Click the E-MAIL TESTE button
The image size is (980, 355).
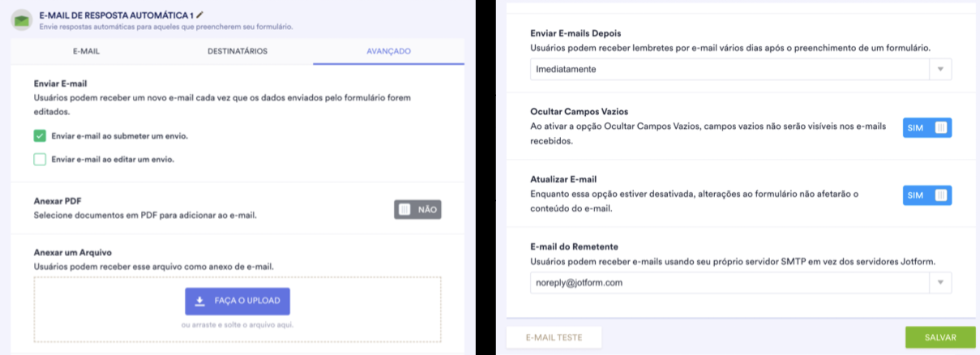(552, 338)
